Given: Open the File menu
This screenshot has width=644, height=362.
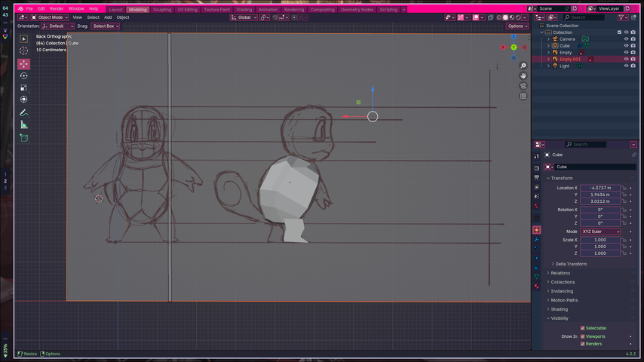Looking at the screenshot, I should click(x=29, y=8).
